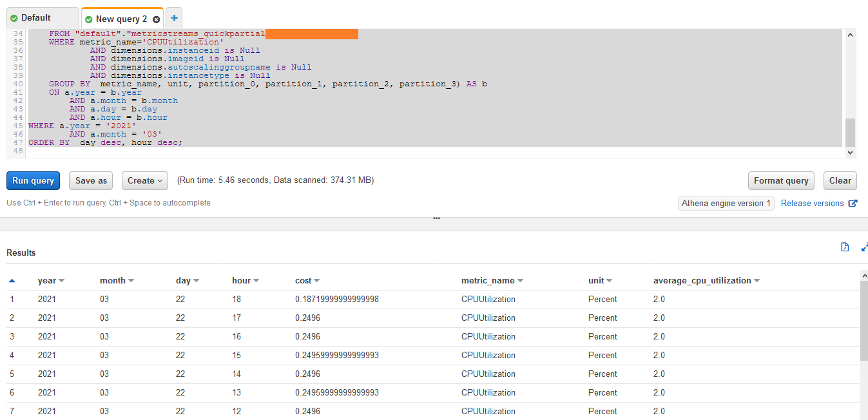Image resolution: width=868 pixels, height=420 pixels.
Task: Run the query
Action: [x=33, y=180]
